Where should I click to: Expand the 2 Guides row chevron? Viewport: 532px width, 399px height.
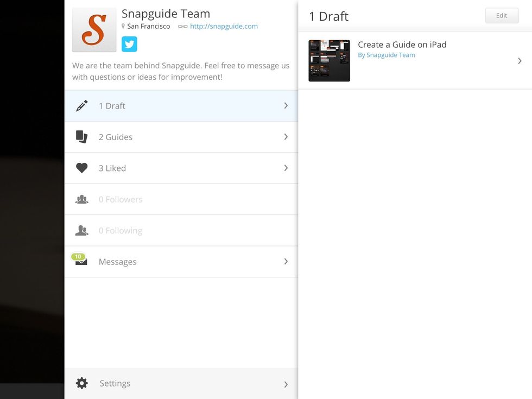pos(286,137)
